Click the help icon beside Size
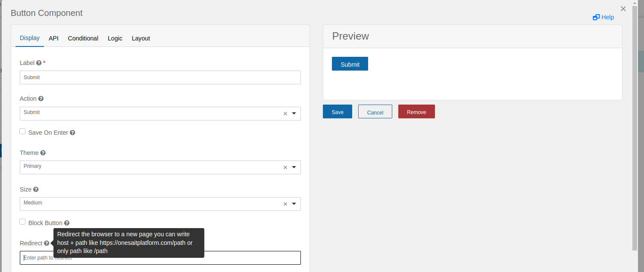 point(35,189)
